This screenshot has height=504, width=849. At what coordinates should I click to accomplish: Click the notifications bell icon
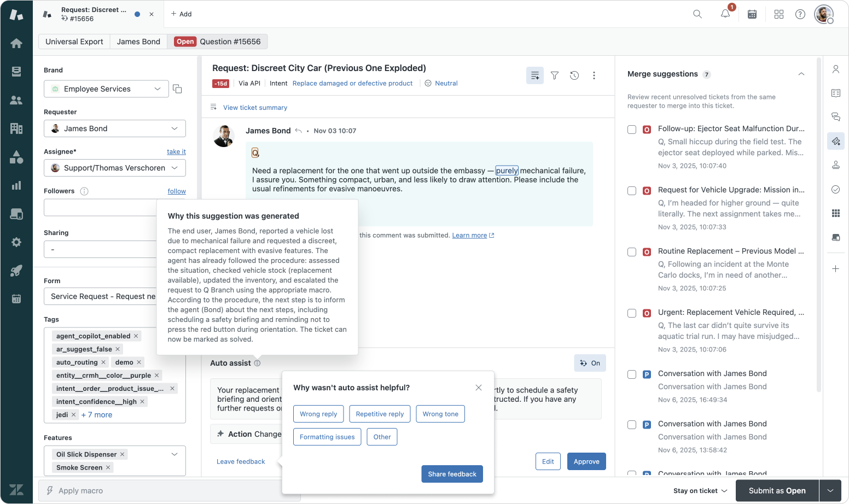[x=725, y=14]
